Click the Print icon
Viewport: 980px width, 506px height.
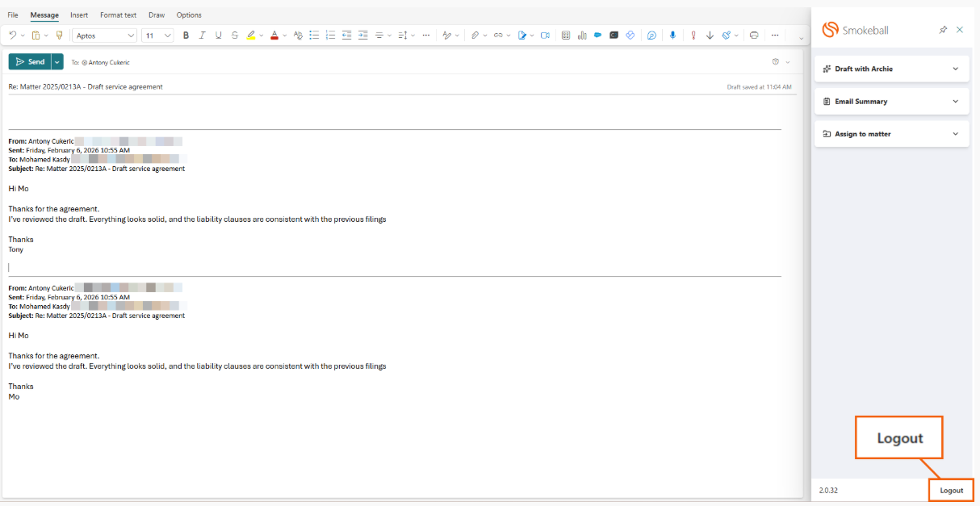point(754,36)
